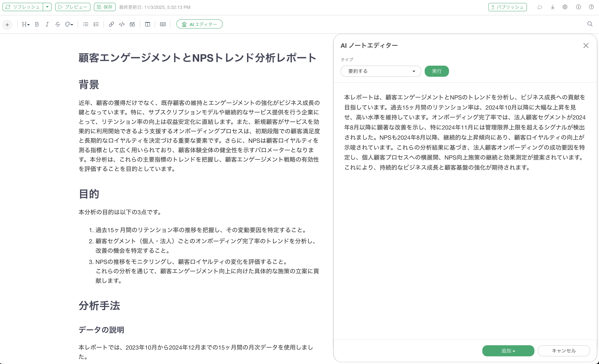Insert a bulleted list
599x364 pixels.
tap(86, 24)
